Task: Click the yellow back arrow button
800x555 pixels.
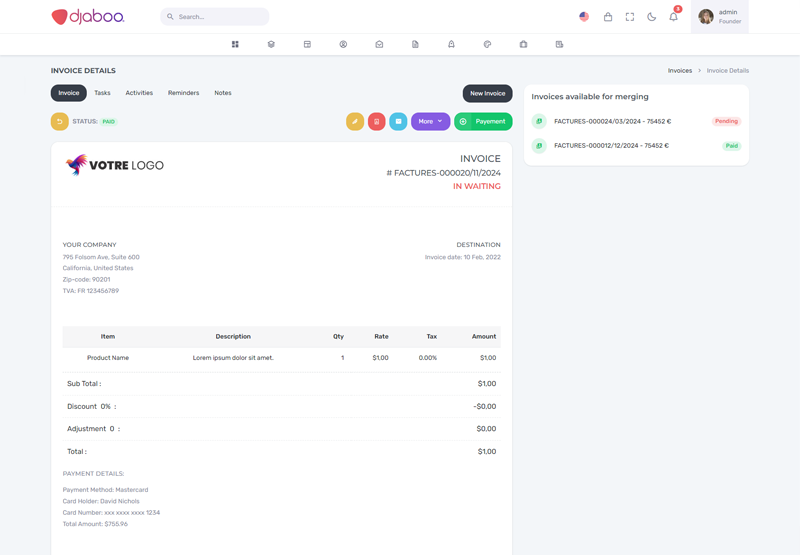Action: point(60,121)
